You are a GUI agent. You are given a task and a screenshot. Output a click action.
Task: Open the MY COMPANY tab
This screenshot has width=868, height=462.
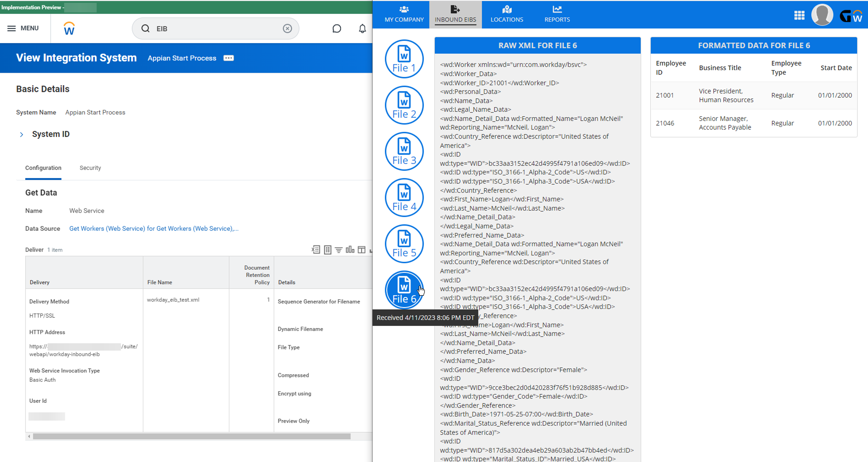(x=404, y=14)
